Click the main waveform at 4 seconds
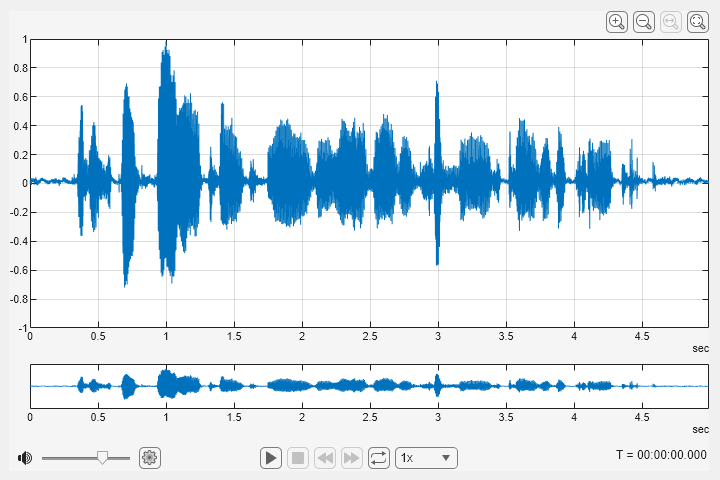 pos(574,183)
